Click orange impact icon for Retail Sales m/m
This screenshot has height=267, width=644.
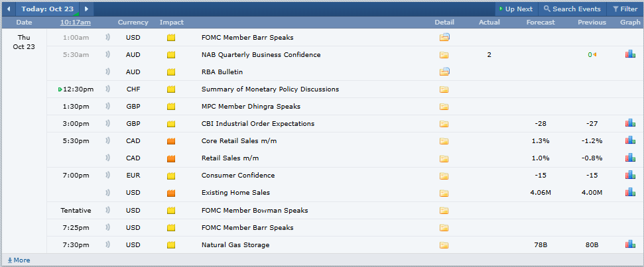point(171,158)
